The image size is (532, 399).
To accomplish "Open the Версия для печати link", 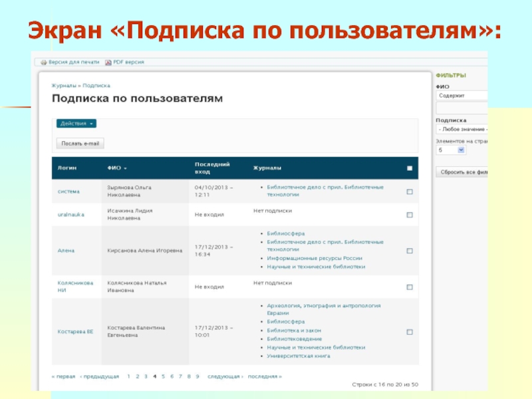I will click(74, 62).
